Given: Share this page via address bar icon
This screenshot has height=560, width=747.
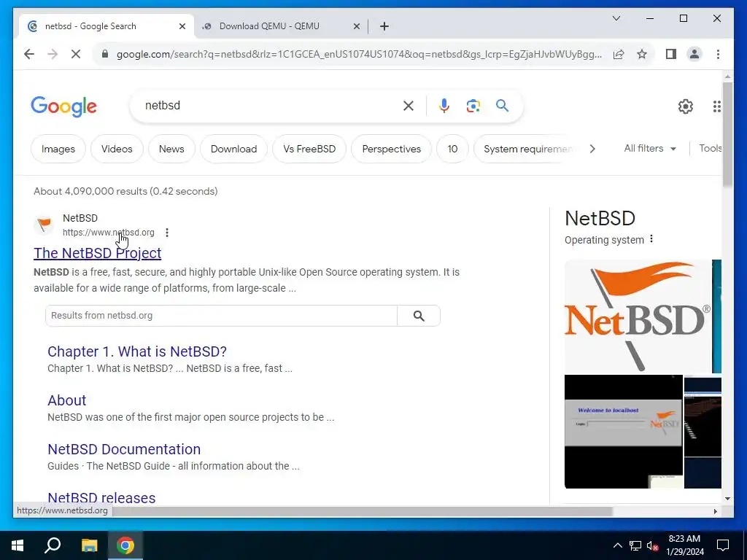Looking at the screenshot, I should [619, 54].
